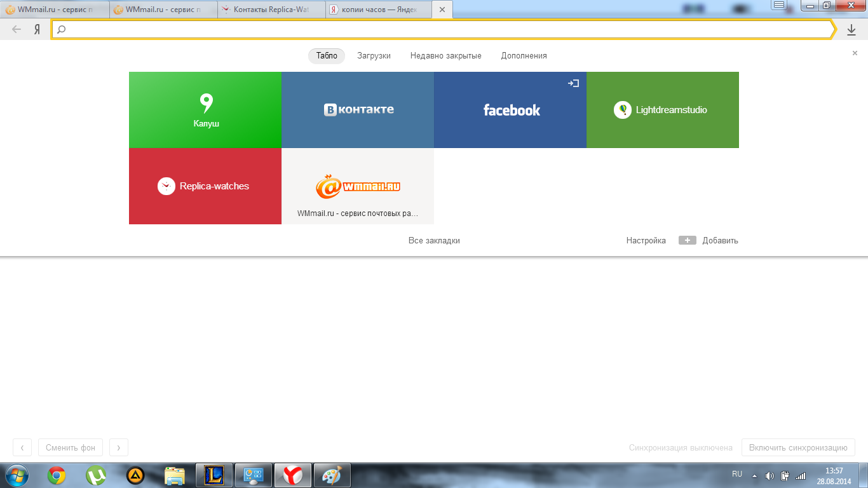Open the ВКонтакте tile
This screenshot has width=868, height=488.
pyautogui.click(x=358, y=110)
